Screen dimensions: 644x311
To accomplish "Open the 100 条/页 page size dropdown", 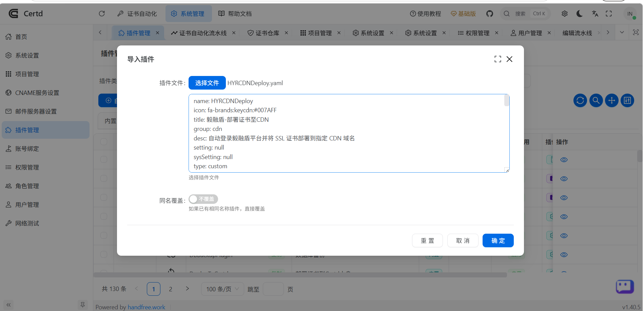I will (x=222, y=289).
